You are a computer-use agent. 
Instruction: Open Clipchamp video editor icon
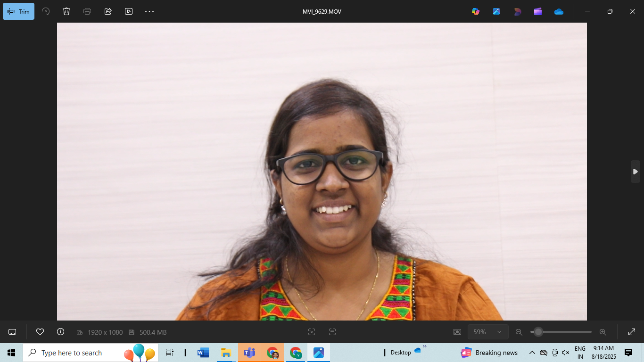pyautogui.click(x=538, y=11)
